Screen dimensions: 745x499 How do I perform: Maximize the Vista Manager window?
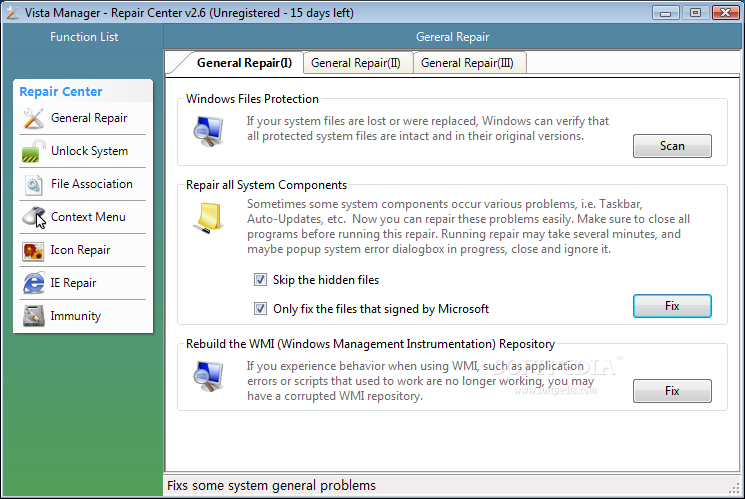point(696,13)
